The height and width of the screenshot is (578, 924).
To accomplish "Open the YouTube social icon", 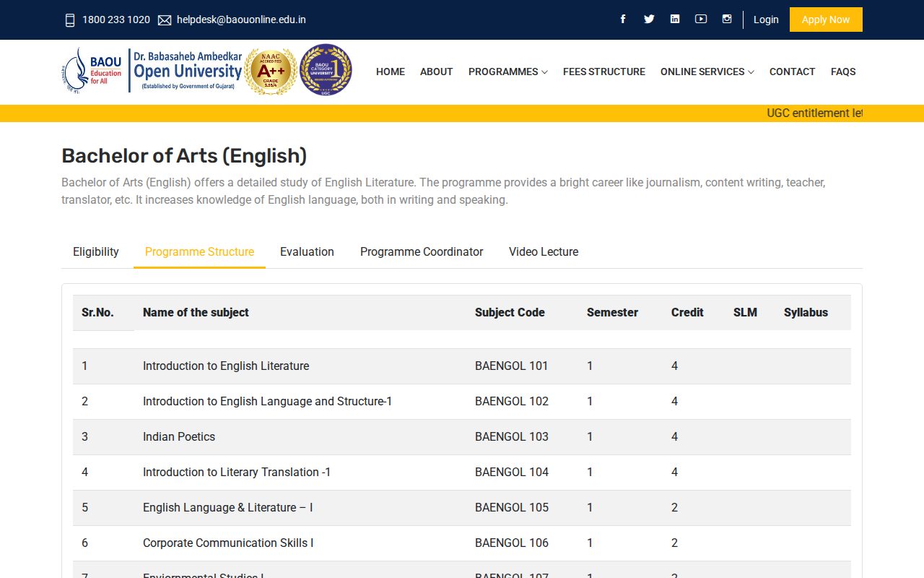I will click(x=701, y=20).
